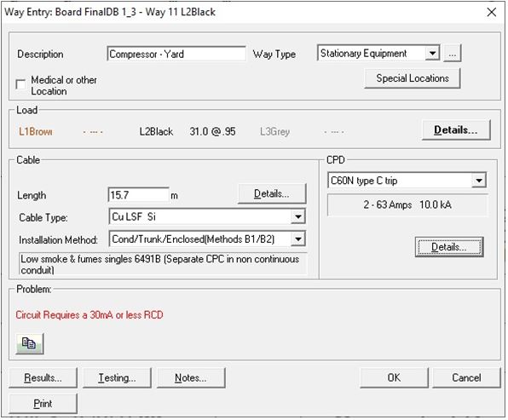Click the Print button
This screenshot has width=508, height=420.
(43, 404)
